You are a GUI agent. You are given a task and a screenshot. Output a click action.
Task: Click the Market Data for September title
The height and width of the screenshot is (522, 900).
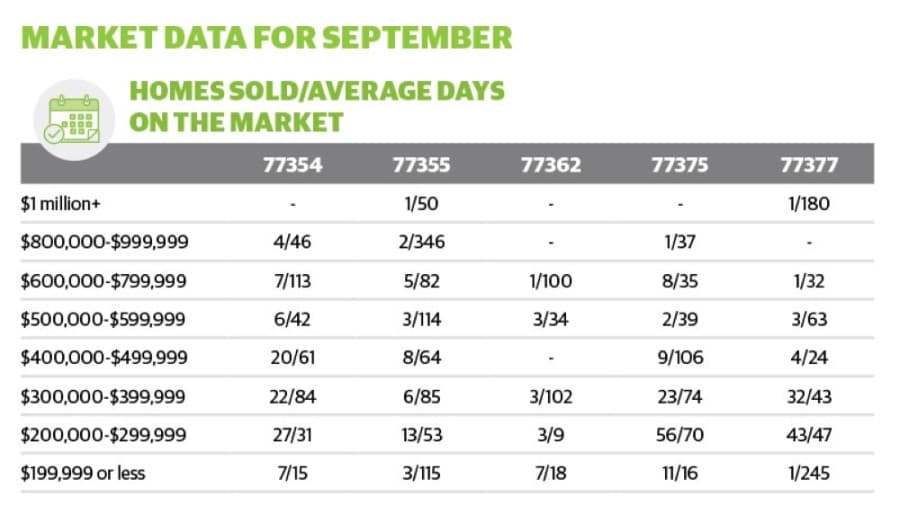point(266,38)
